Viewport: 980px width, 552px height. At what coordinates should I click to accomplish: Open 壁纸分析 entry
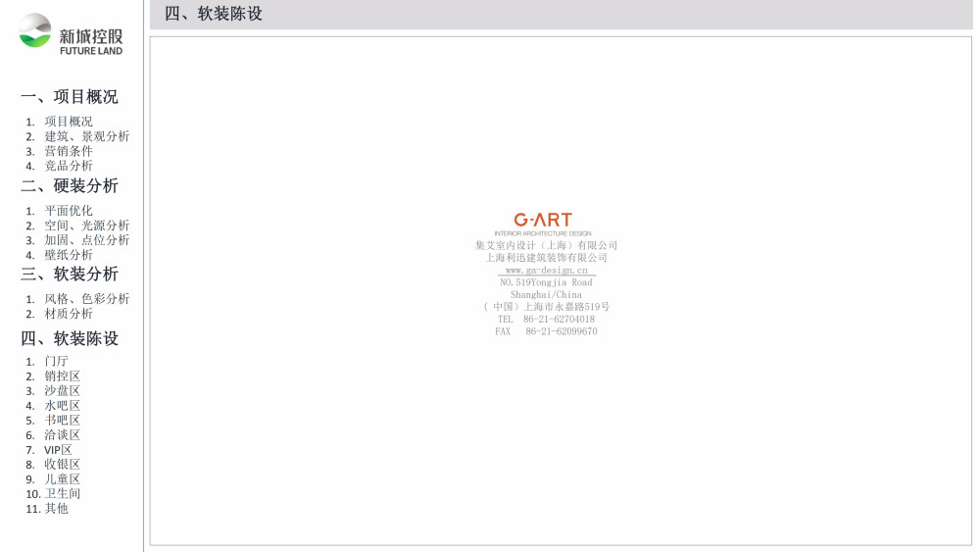(69, 255)
